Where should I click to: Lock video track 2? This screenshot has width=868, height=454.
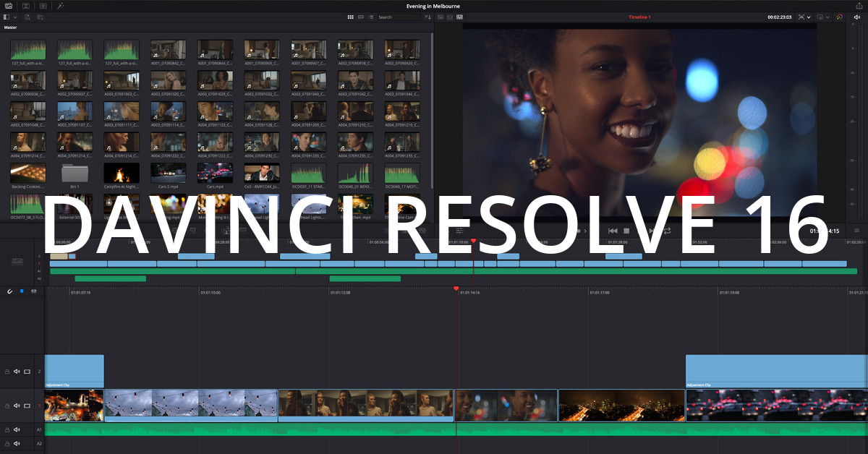coord(8,372)
